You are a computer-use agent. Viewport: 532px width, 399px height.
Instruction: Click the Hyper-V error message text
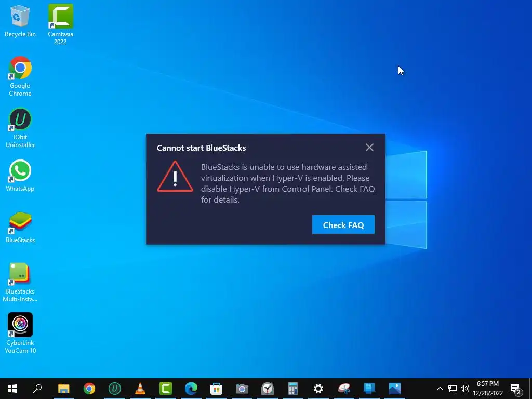point(288,183)
